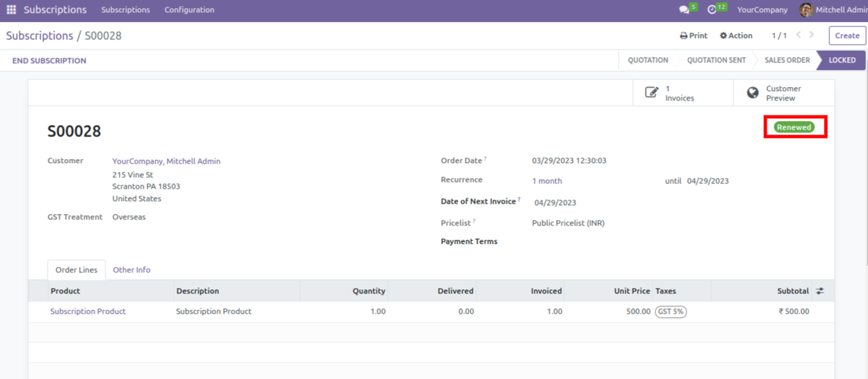The width and height of the screenshot is (868, 379).
Task: Open the activities clock icon
Action: click(712, 10)
